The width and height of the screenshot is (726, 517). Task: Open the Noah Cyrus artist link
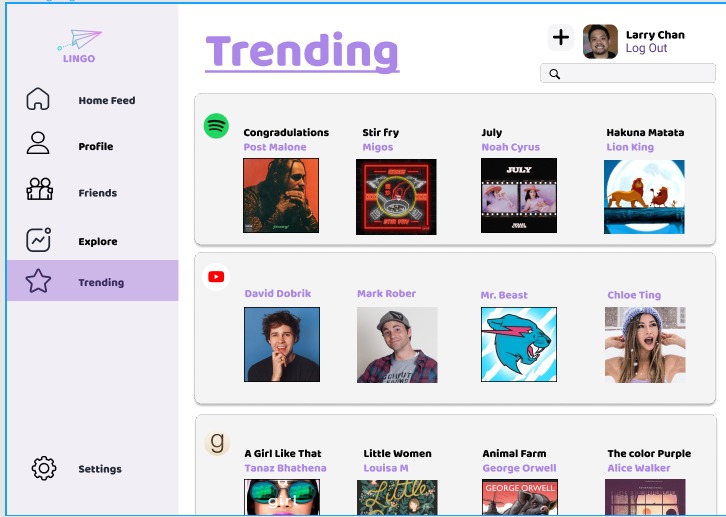click(x=511, y=147)
